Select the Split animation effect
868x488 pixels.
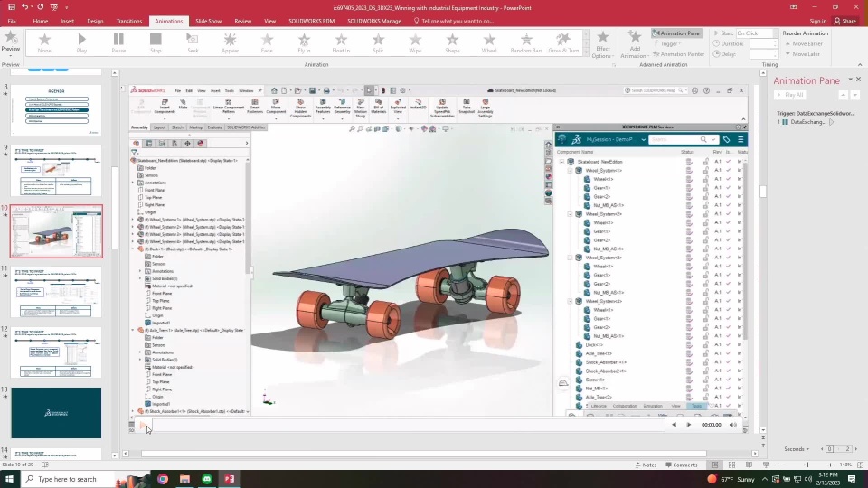[378, 43]
